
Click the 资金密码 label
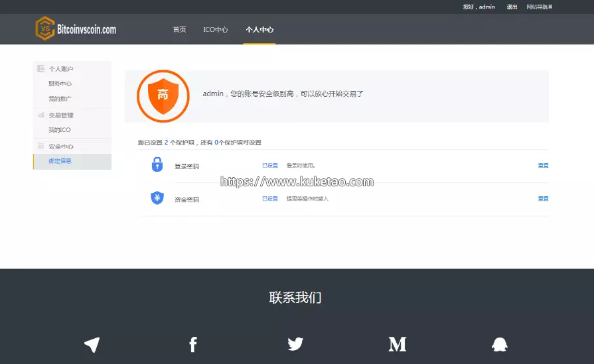point(186,200)
